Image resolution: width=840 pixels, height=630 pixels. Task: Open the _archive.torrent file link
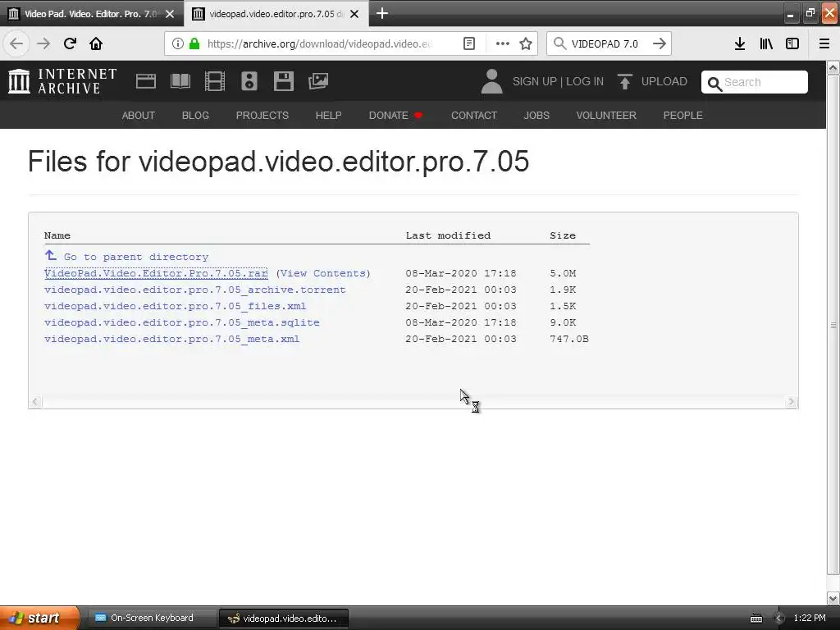[x=195, y=290]
